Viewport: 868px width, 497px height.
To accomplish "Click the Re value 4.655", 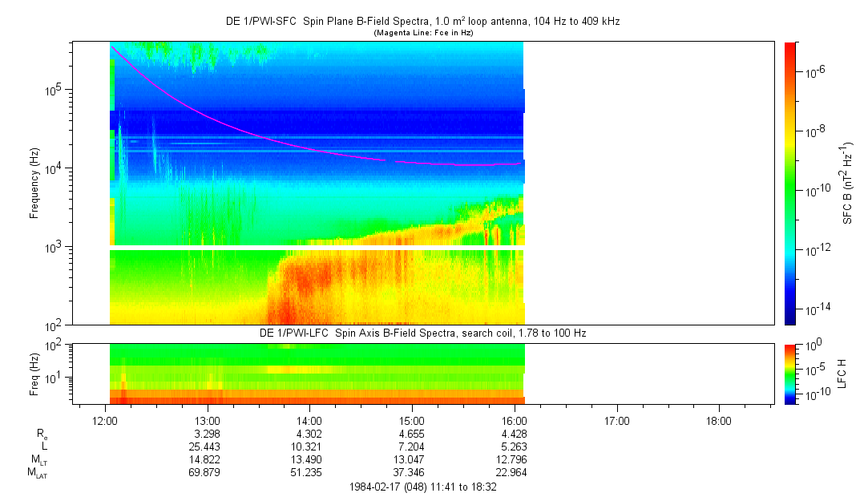I will coord(412,434).
